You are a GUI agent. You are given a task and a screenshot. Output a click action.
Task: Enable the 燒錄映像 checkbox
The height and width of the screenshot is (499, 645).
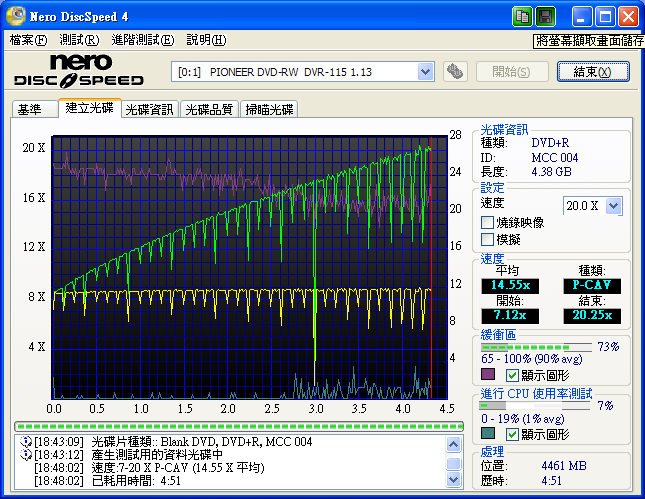point(488,223)
